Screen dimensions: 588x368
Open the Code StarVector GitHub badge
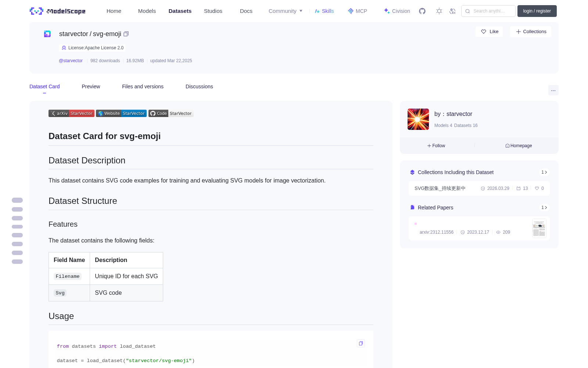point(171,113)
